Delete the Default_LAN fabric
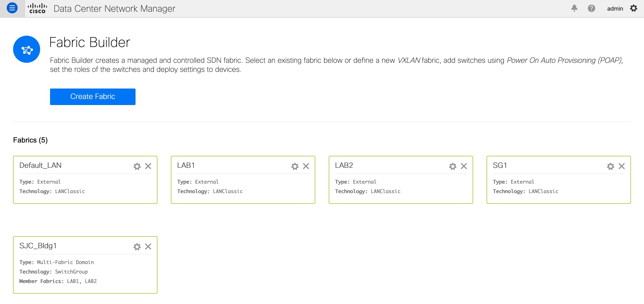644x304 pixels. pos(148,166)
